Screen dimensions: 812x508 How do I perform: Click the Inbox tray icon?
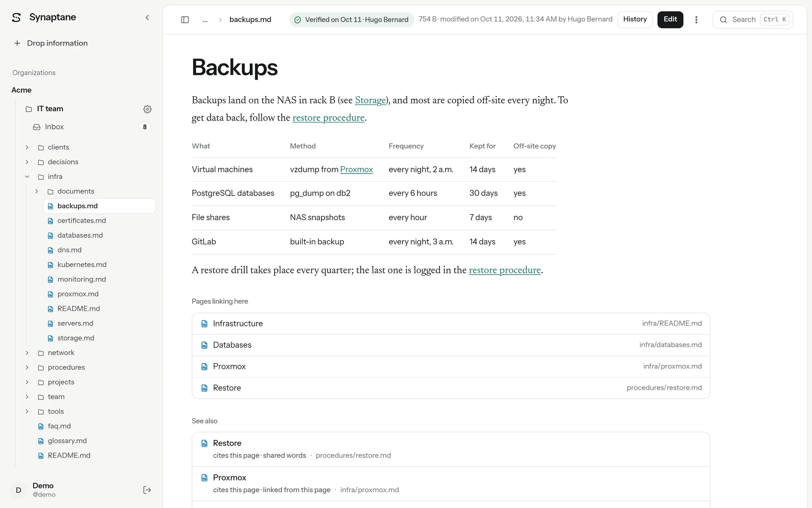tap(37, 127)
